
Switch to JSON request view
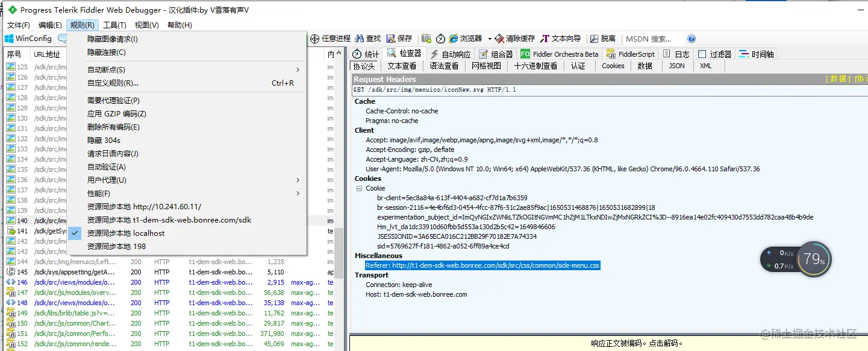click(x=677, y=66)
